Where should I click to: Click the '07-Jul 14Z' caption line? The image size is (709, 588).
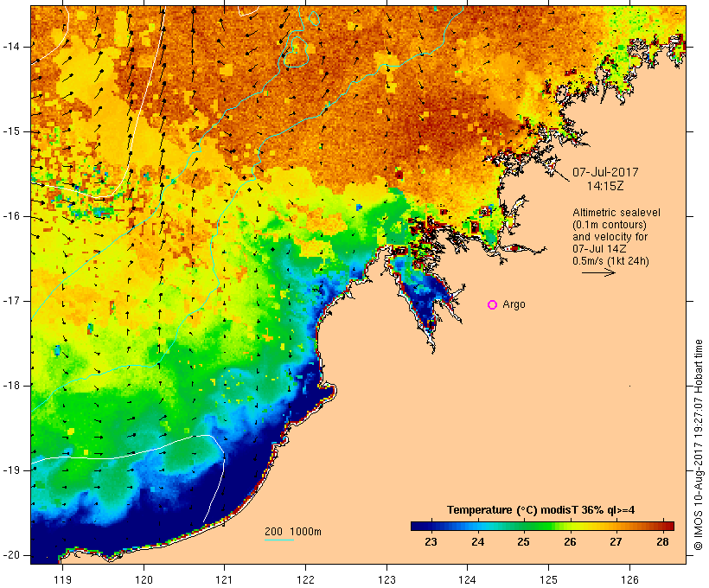pyautogui.click(x=599, y=249)
